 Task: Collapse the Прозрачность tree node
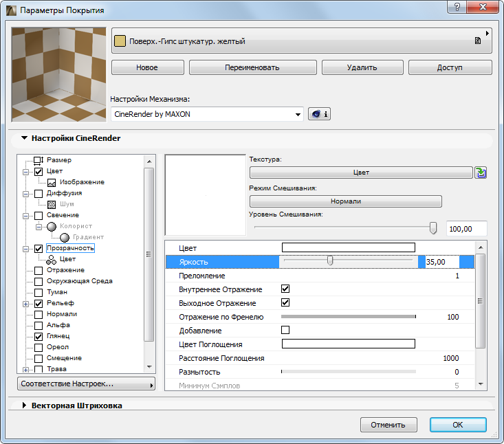tap(25, 249)
